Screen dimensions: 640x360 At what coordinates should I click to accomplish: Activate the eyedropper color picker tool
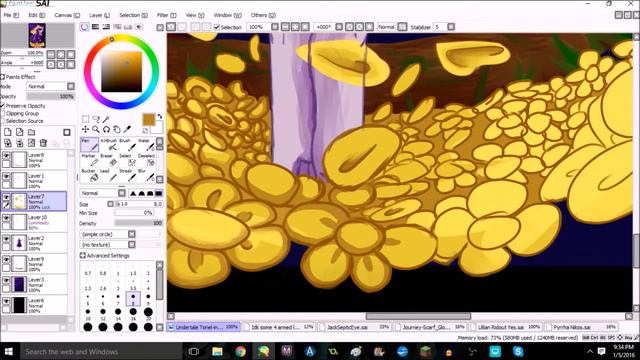click(x=127, y=129)
